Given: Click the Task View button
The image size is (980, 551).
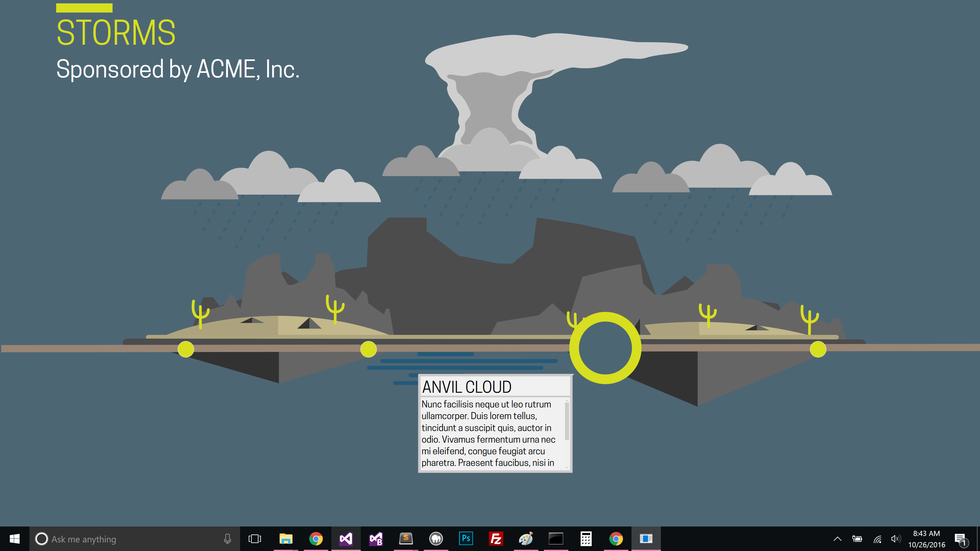Looking at the screenshot, I should [254, 538].
